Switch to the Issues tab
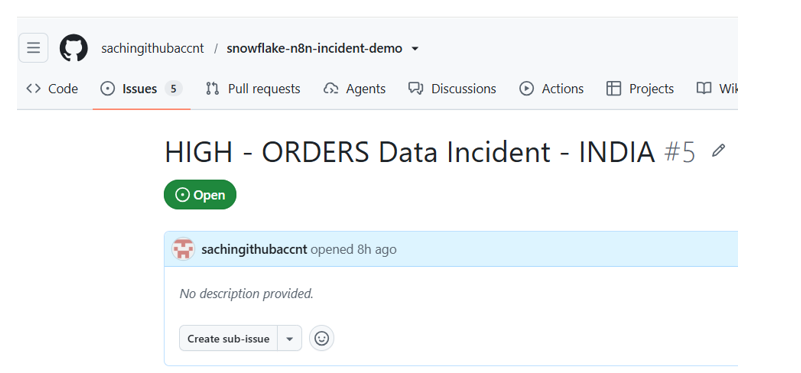Screen dimensions: 801x373 [x=141, y=89]
